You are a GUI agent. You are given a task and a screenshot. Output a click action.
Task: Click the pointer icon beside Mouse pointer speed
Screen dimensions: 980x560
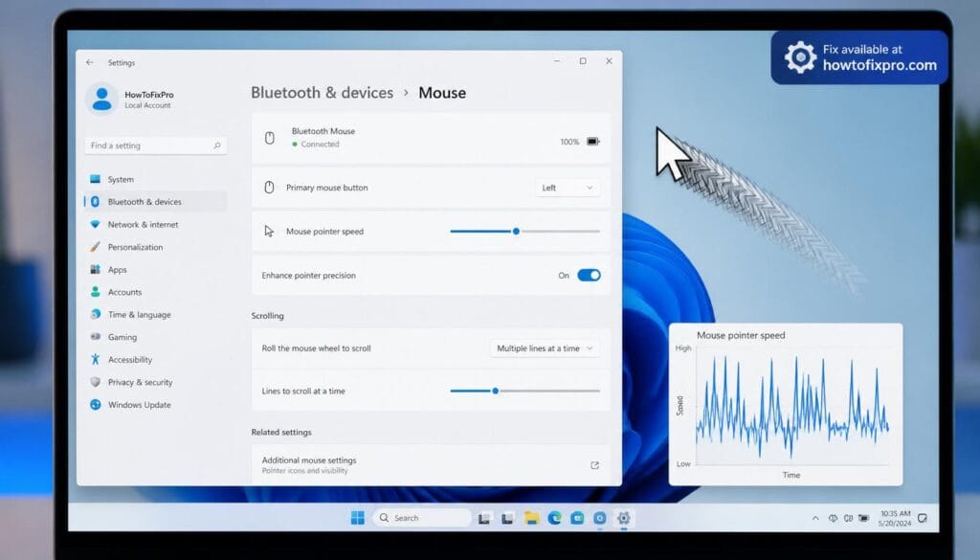(x=269, y=232)
